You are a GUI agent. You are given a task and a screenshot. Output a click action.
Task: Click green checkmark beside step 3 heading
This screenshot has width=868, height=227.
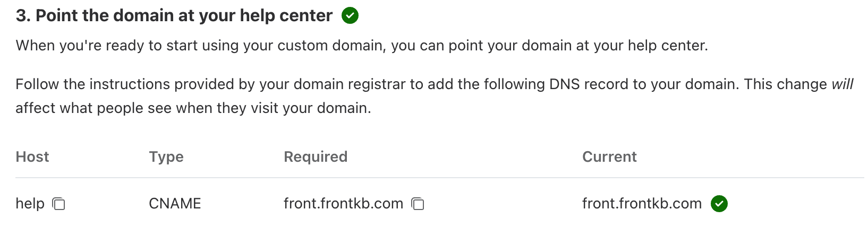[x=350, y=15]
